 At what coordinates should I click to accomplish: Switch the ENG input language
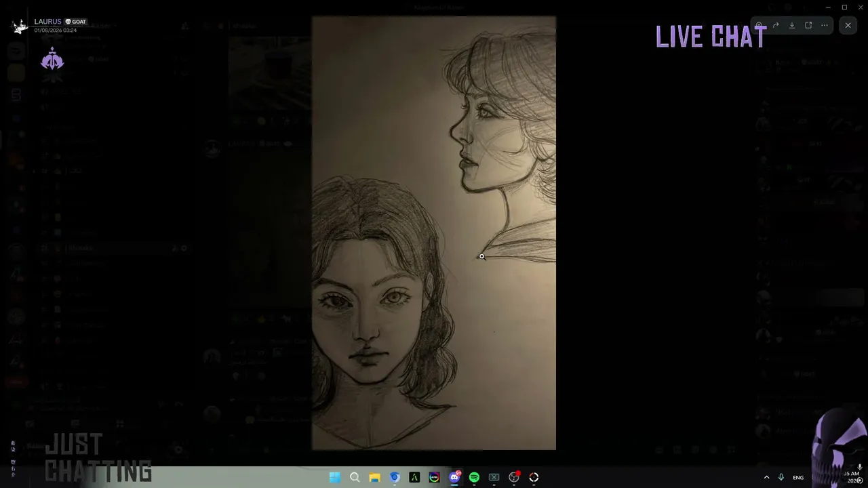point(798,478)
